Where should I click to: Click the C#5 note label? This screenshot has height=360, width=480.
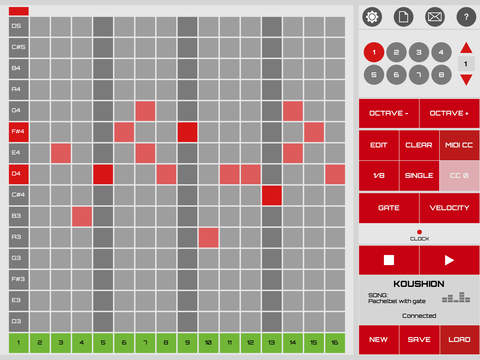pos(18,47)
